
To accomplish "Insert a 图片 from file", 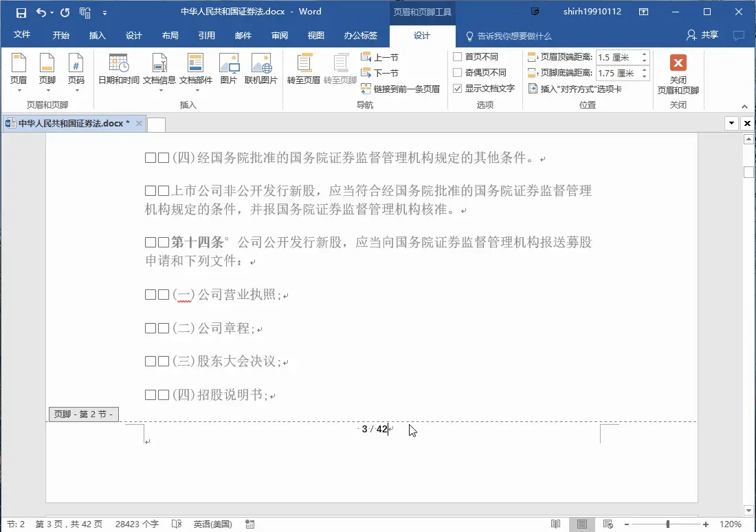I will click(229, 69).
